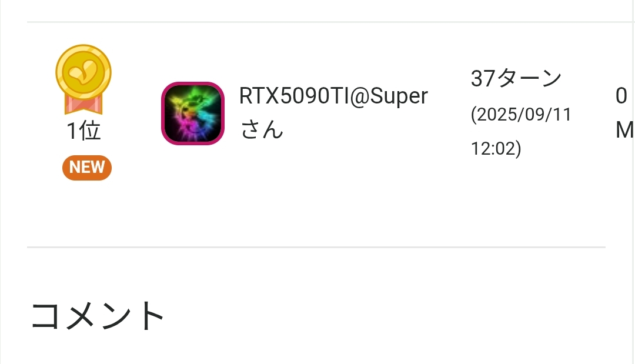This screenshot has height=364, width=635.
Task: Click the 37ターン turn count
Action: pos(516,78)
